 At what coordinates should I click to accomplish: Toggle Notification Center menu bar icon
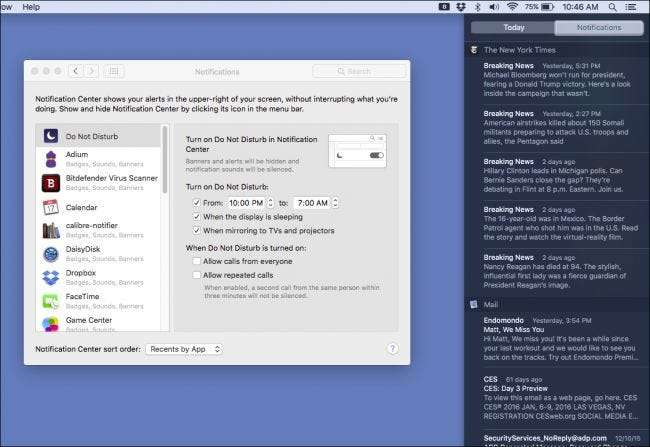point(631,7)
